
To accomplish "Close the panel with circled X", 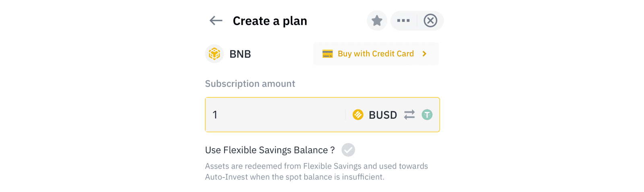I will 430,21.
